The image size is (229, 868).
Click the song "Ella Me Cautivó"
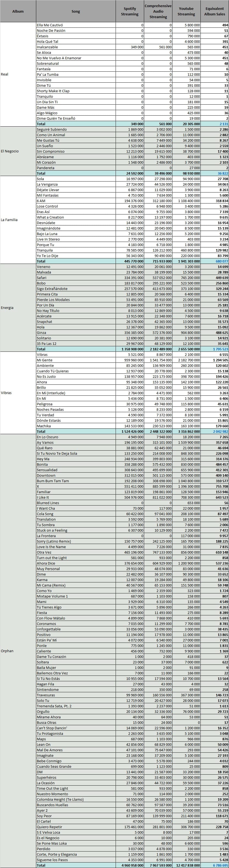point(50,25)
